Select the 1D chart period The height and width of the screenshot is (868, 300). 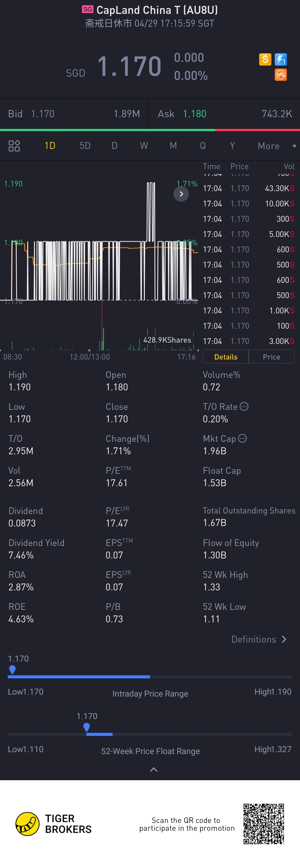pyautogui.click(x=50, y=146)
